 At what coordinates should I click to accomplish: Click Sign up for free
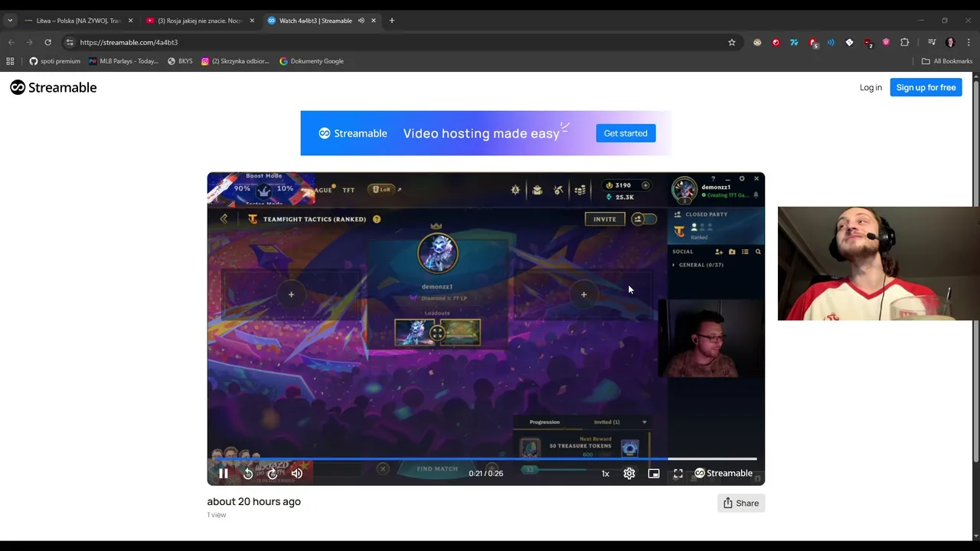(x=926, y=87)
